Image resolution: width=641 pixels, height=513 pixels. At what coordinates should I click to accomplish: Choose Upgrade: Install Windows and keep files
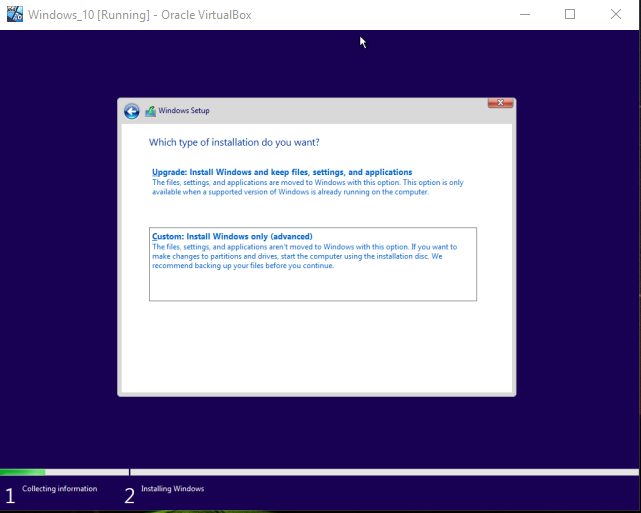tap(282, 172)
